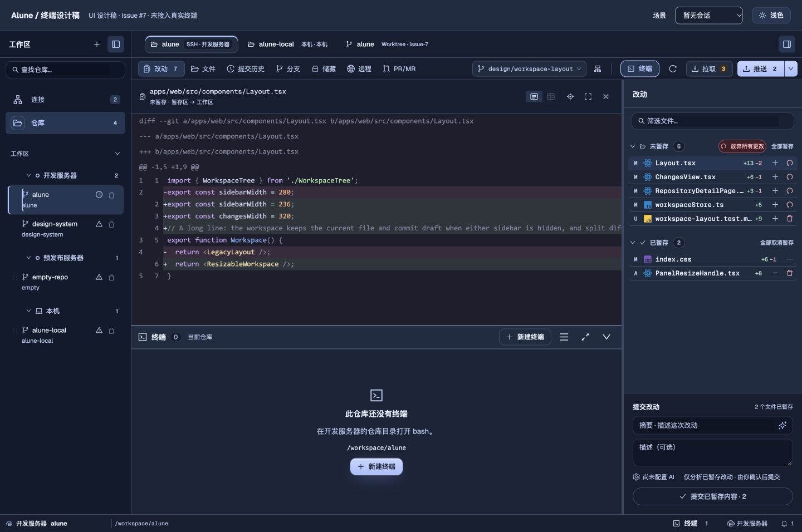This screenshot has height=532, width=802.
Task: Click the fullscreen icon in diff header
Action: tap(588, 96)
